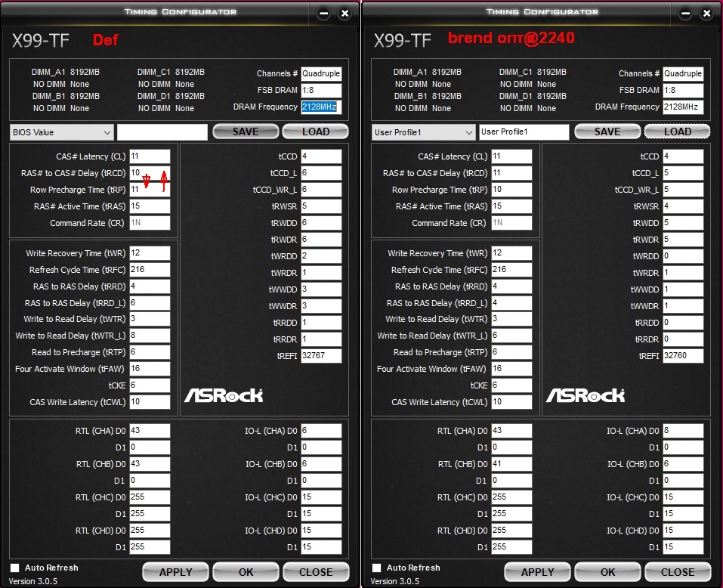
Task: Click 'DIMM_A1 8192MB' text in left window
Action: pyautogui.click(x=66, y=72)
